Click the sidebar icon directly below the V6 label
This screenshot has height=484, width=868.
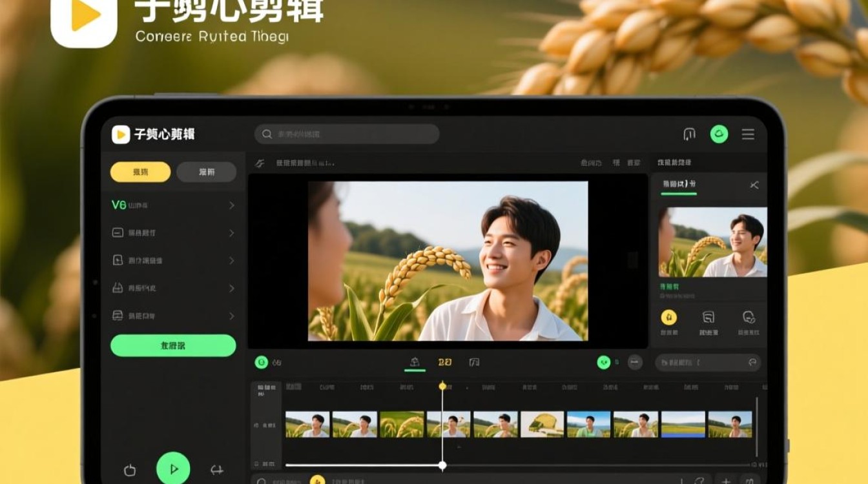pos(118,233)
